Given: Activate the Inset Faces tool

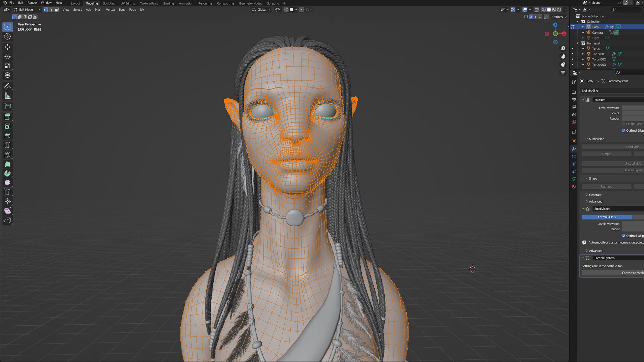Looking at the screenshot, I should 7,126.
